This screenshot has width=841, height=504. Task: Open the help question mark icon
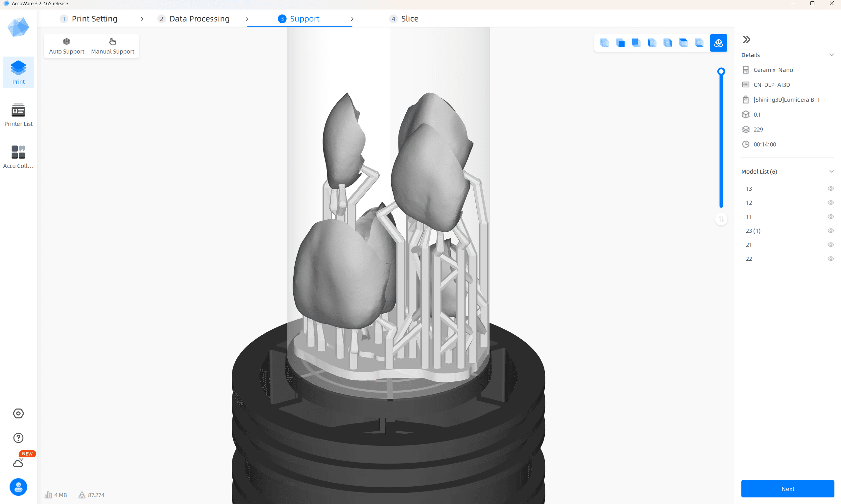(18, 438)
